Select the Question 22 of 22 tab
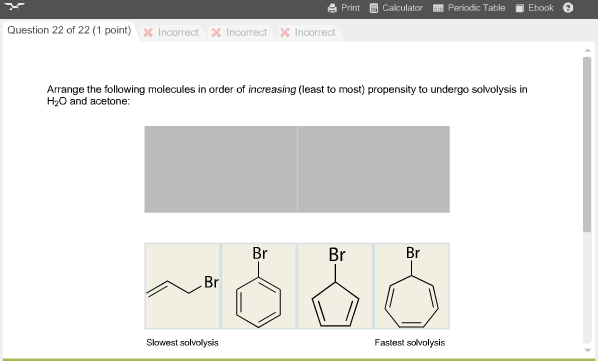 click(69, 30)
